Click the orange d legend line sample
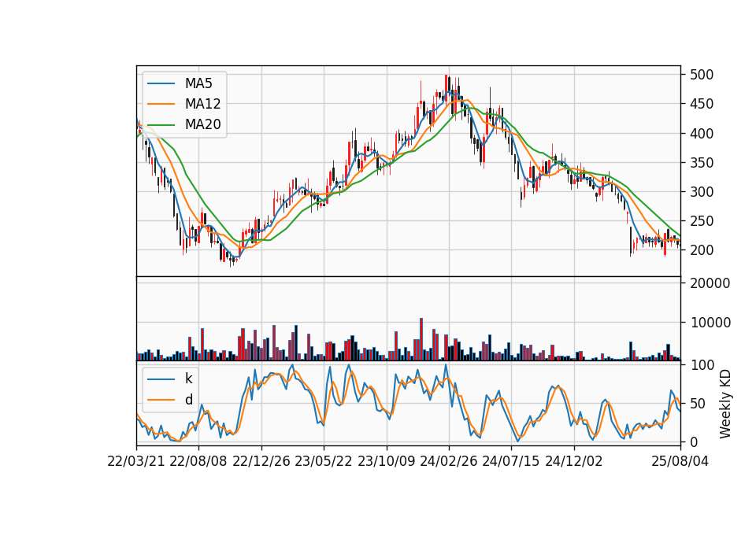 point(161,400)
